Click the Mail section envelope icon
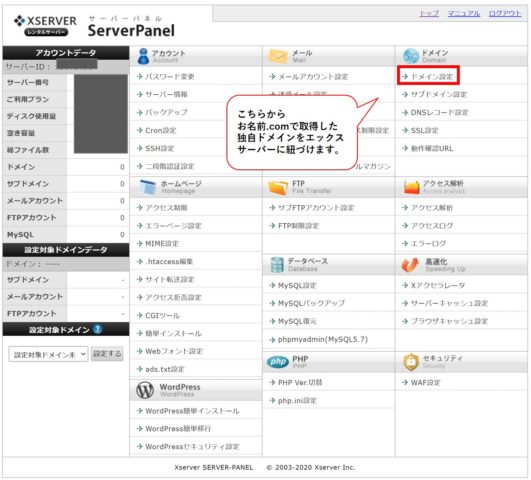 [278, 56]
